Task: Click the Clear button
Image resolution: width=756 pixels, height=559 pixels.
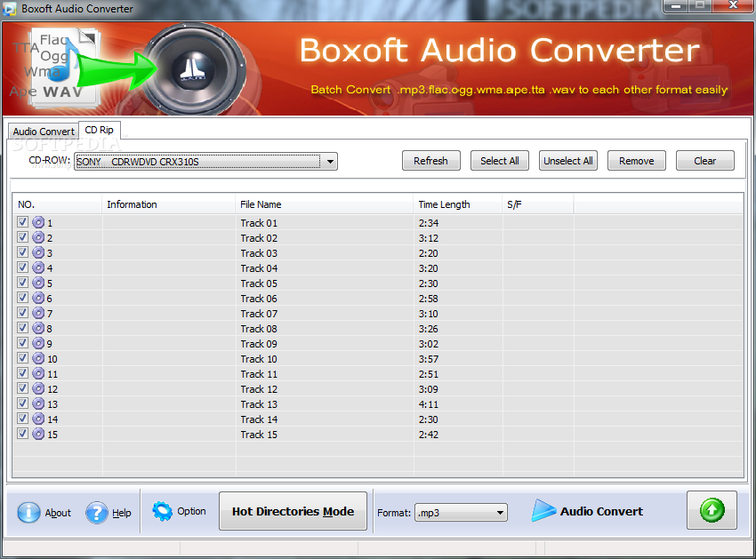Action: (705, 161)
